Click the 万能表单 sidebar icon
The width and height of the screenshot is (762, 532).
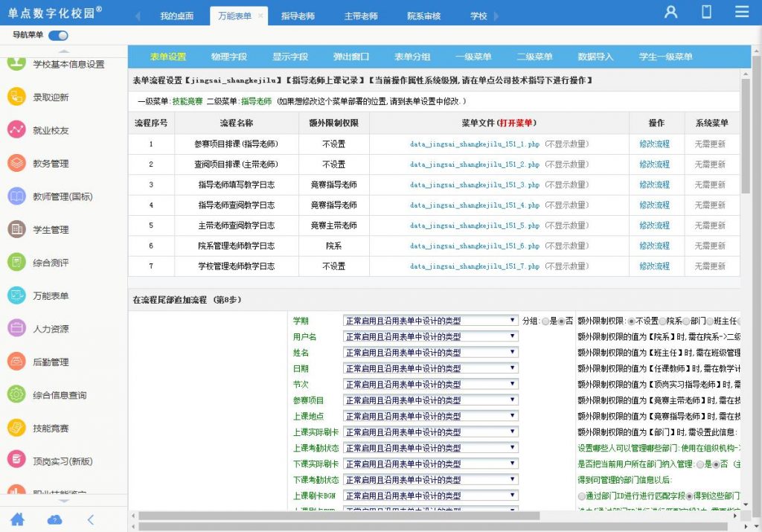(16, 295)
